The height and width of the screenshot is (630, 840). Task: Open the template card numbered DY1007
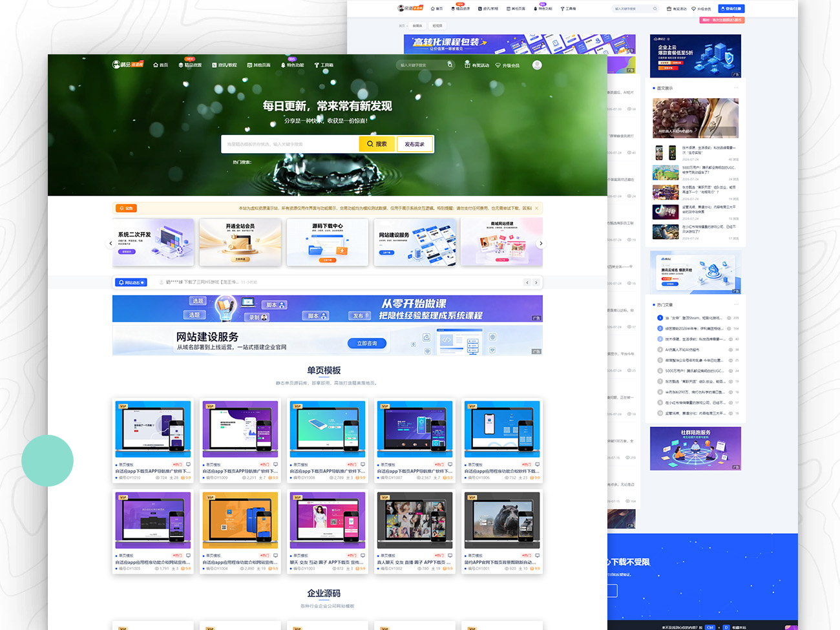point(415,441)
